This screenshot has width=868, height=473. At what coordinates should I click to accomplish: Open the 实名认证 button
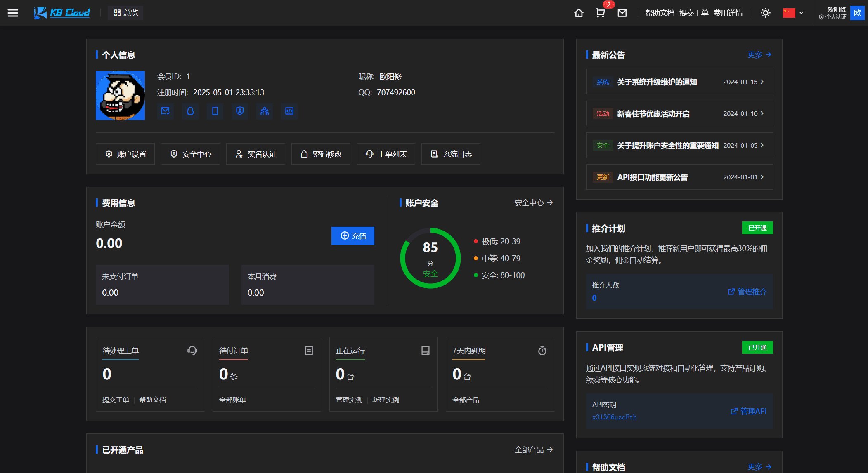pyautogui.click(x=255, y=154)
